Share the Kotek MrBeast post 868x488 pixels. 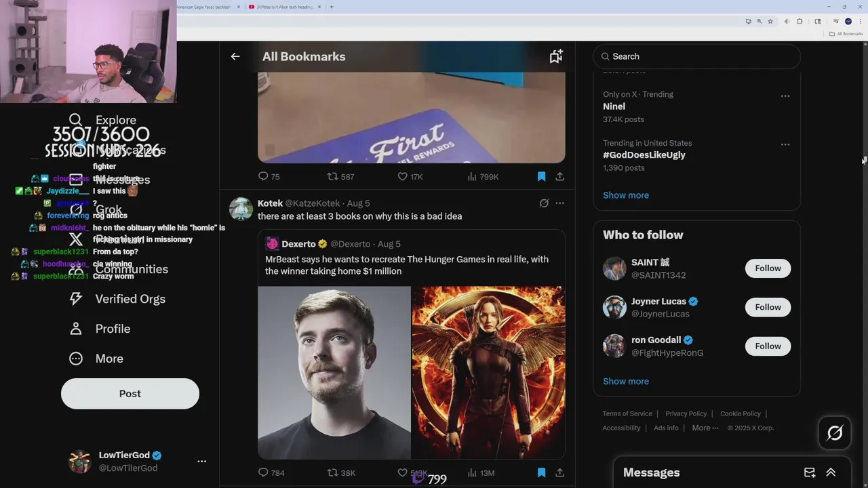point(559,472)
